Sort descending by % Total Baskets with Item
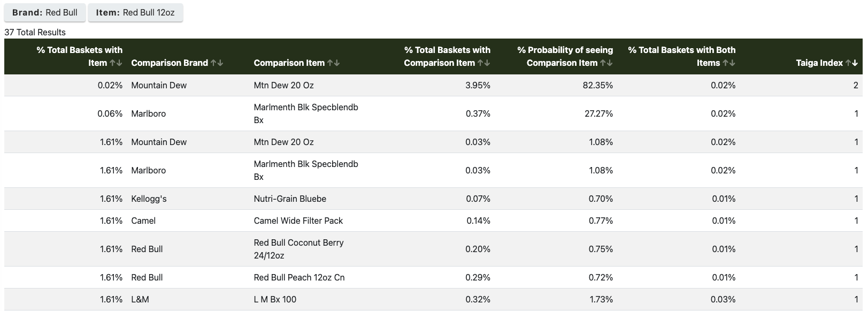Image resolution: width=868 pixels, height=311 pixels. pos(120,63)
